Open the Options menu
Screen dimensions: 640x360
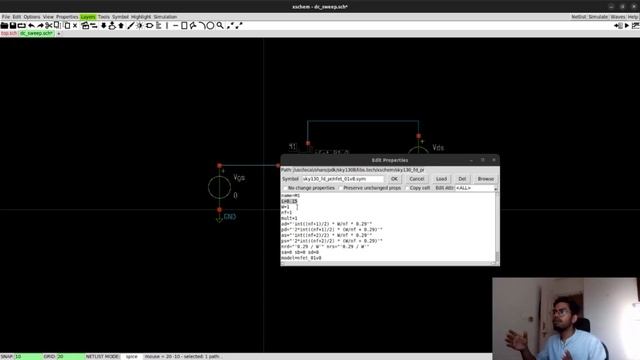(x=31, y=17)
